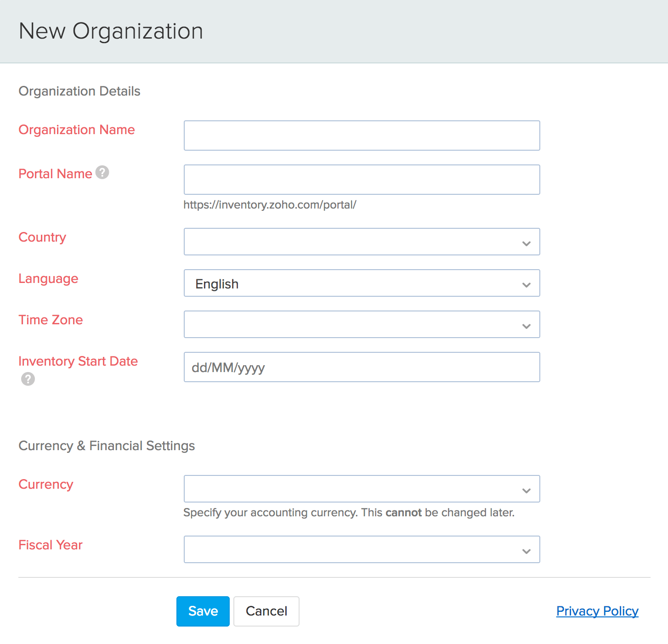Click the portal URL text under Portal Name
The height and width of the screenshot is (644, 668).
click(x=270, y=205)
